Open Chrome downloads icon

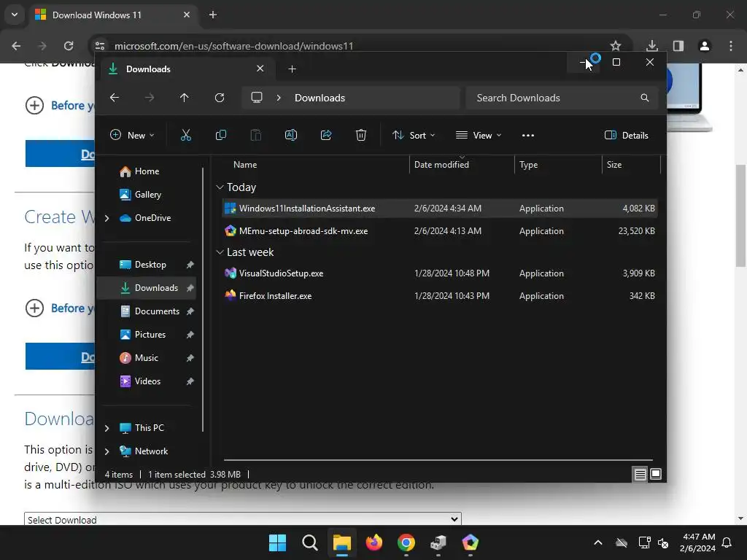[651, 46]
